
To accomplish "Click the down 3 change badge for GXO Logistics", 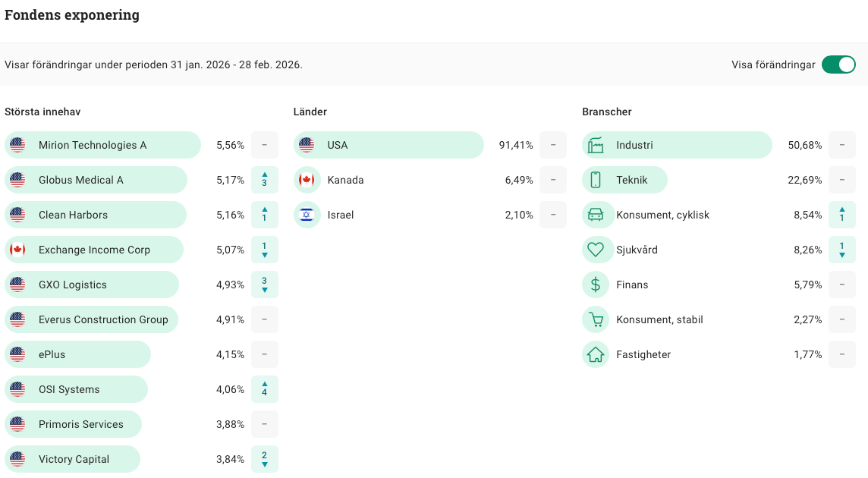I will pos(265,285).
